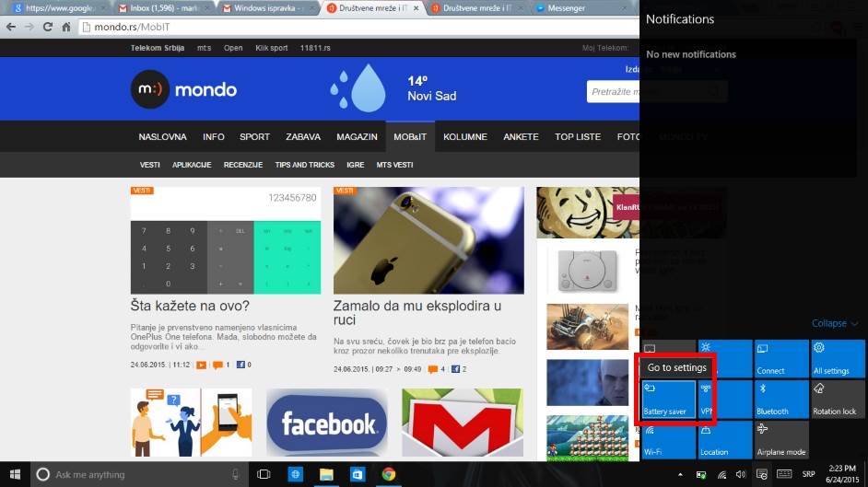Open the Task View taskbar icon
This screenshot has height=487, width=868.
(x=264, y=475)
